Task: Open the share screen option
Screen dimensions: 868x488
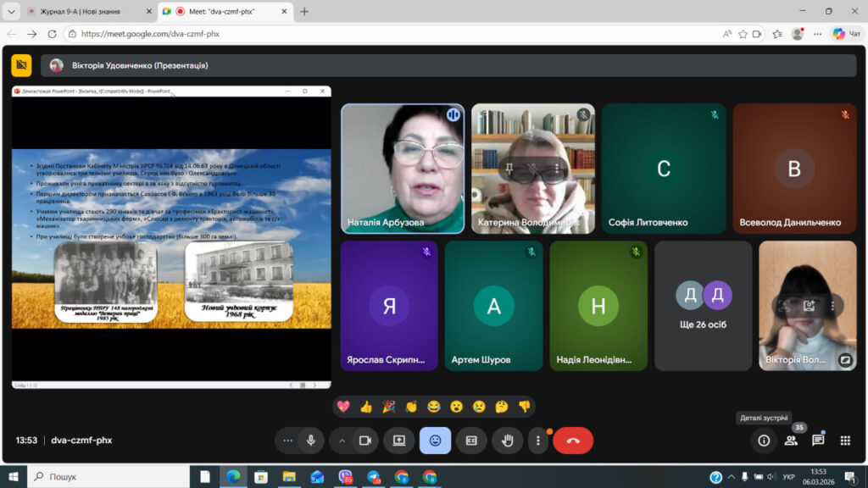Action: (x=398, y=441)
